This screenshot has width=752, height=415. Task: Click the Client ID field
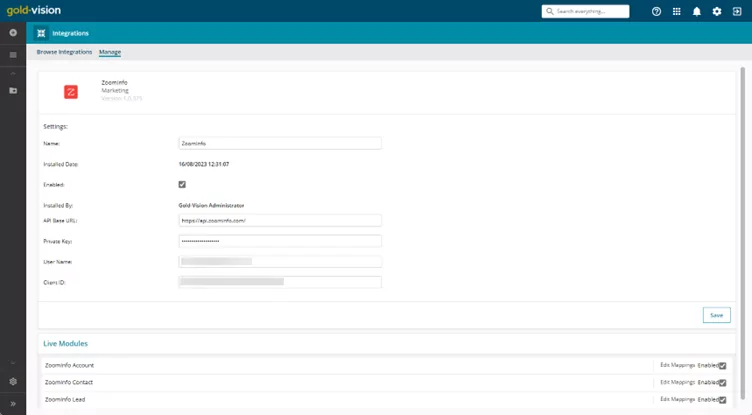(x=280, y=282)
